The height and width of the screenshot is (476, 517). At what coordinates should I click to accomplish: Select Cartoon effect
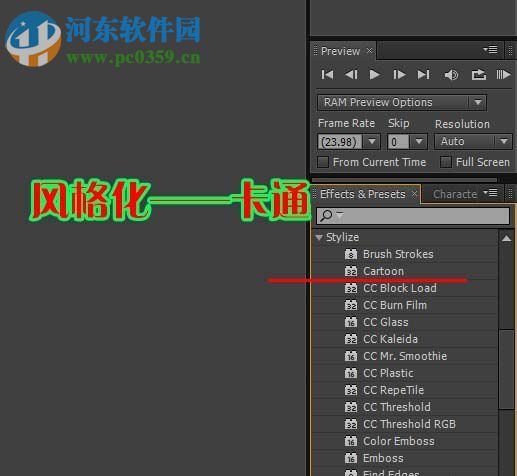(x=383, y=271)
